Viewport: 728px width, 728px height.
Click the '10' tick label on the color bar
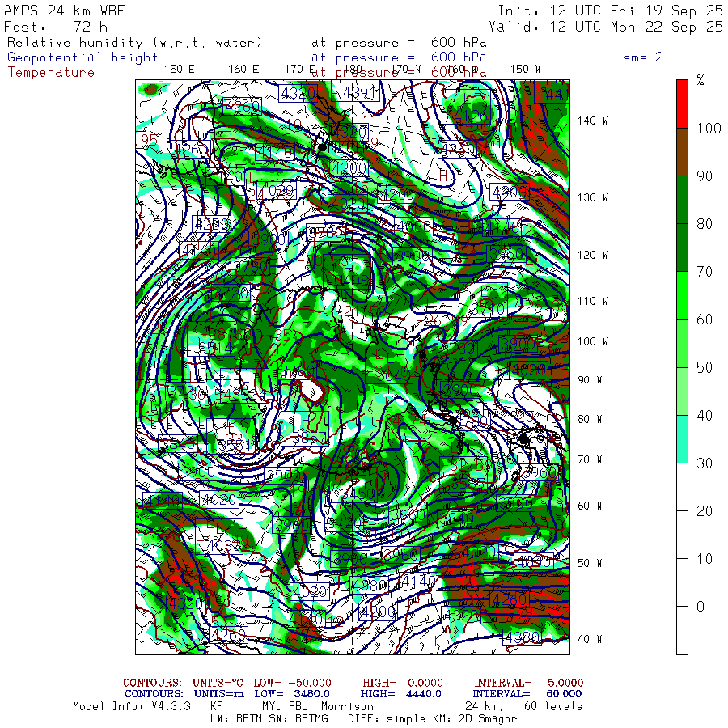[705, 558]
